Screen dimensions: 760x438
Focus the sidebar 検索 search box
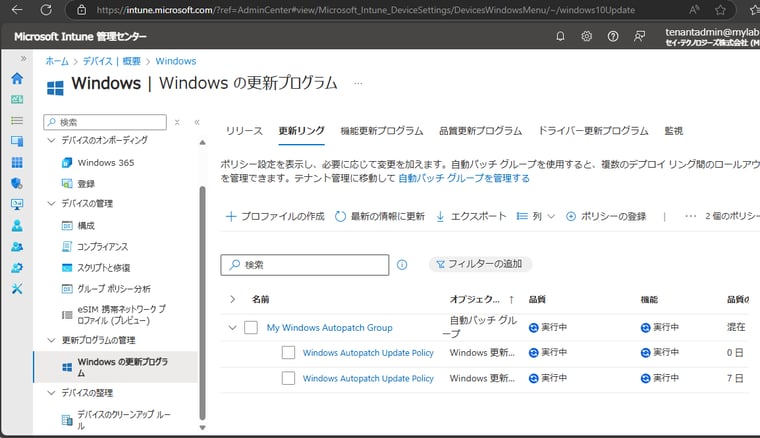point(105,122)
